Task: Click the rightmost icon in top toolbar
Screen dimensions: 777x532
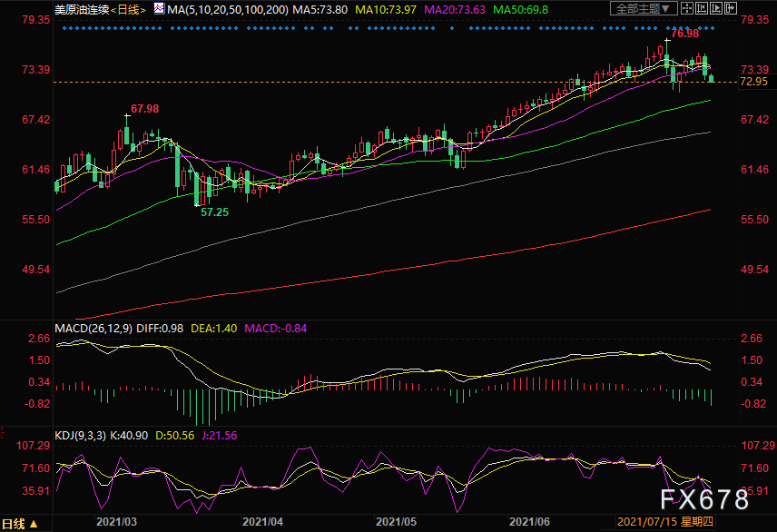Action: 731,8
